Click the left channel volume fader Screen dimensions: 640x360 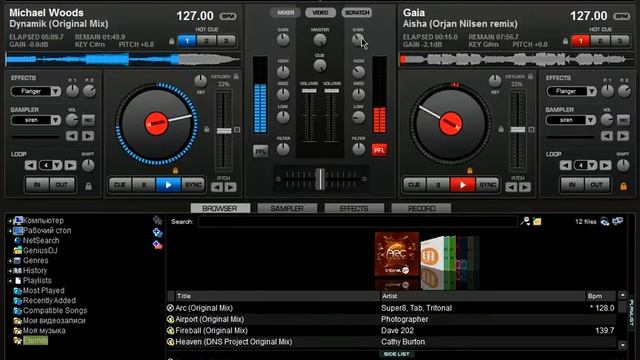click(x=309, y=91)
